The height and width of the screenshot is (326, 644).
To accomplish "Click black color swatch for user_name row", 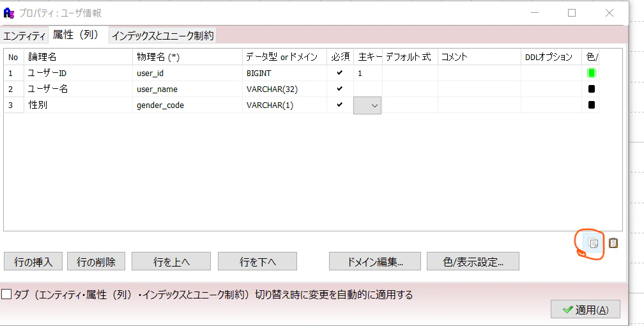I will [592, 89].
